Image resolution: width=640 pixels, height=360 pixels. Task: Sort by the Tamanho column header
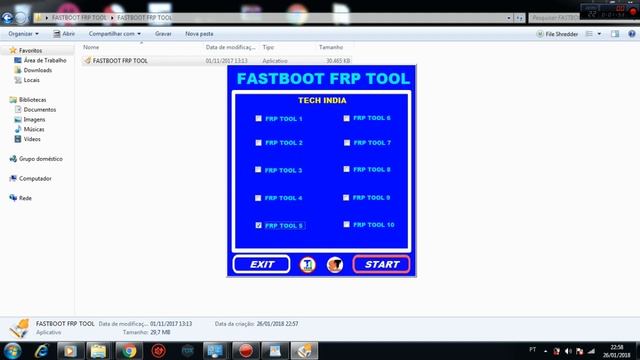pyautogui.click(x=331, y=47)
